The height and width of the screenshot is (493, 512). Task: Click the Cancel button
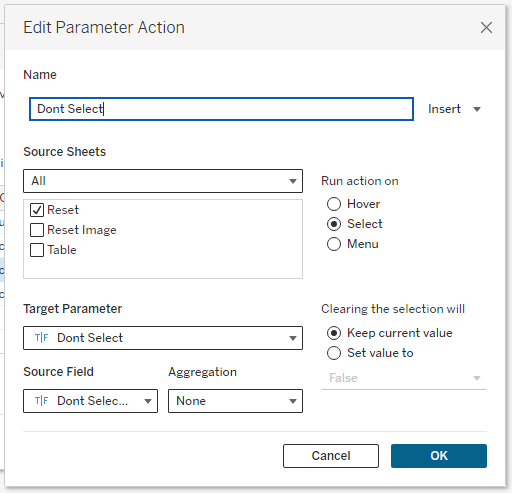tap(331, 456)
